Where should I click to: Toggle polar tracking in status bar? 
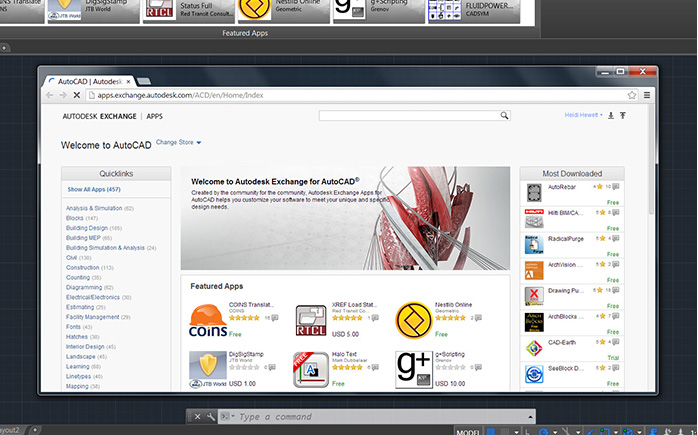(544, 431)
